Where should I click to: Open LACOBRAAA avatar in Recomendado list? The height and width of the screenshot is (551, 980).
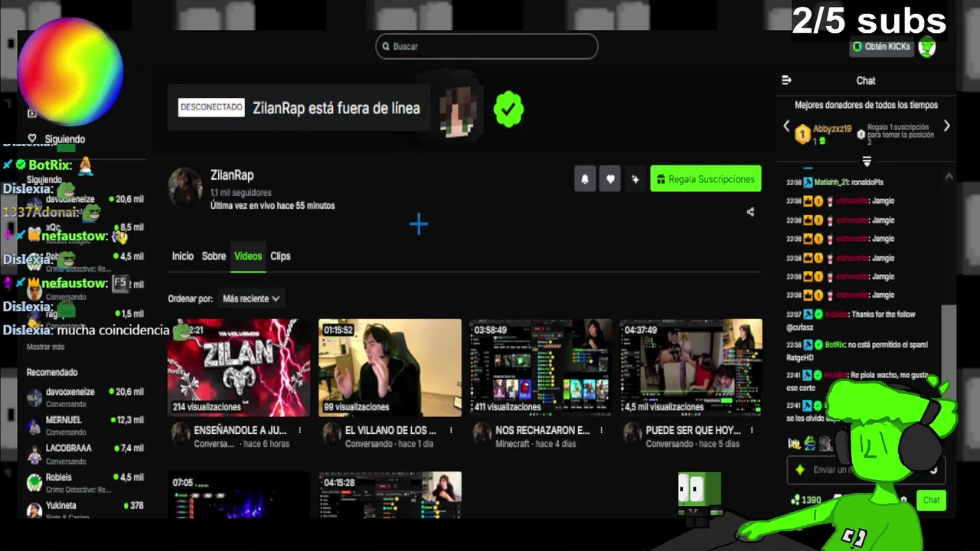point(34,454)
